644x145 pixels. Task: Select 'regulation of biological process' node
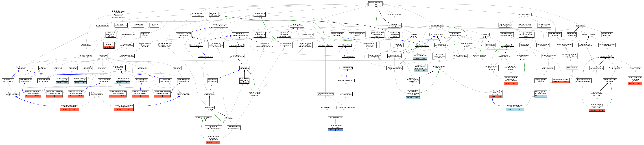pyautogui.click(x=395, y=25)
